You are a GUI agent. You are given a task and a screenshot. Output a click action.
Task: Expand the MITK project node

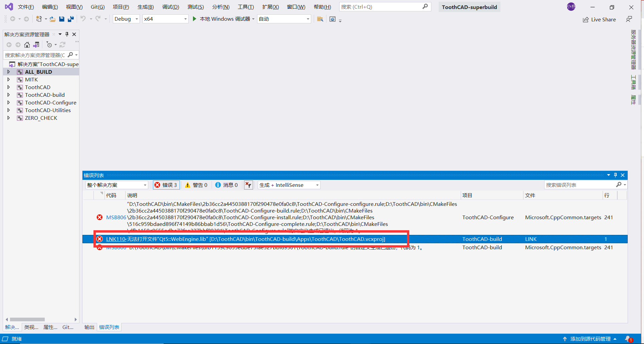pos(9,79)
